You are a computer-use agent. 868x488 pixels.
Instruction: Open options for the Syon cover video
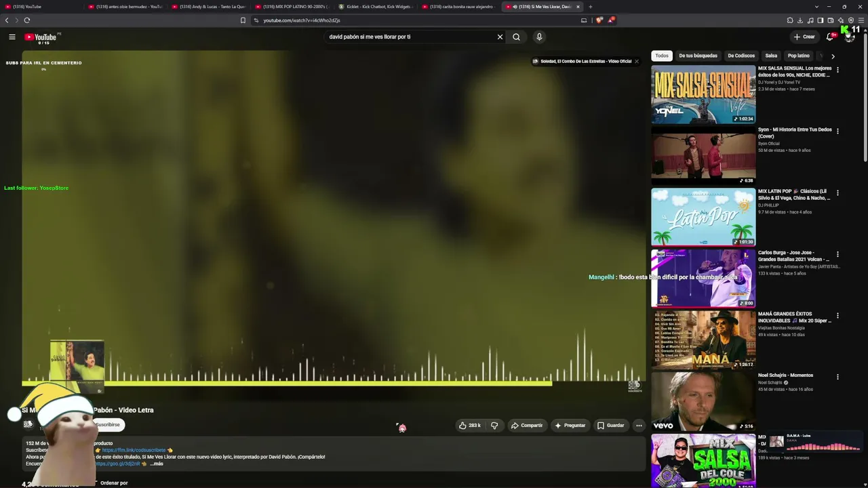click(837, 131)
